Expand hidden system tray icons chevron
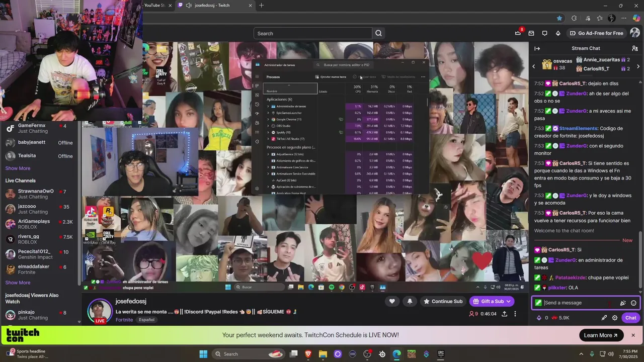The height and width of the screenshot is (362, 644). (x=581, y=354)
